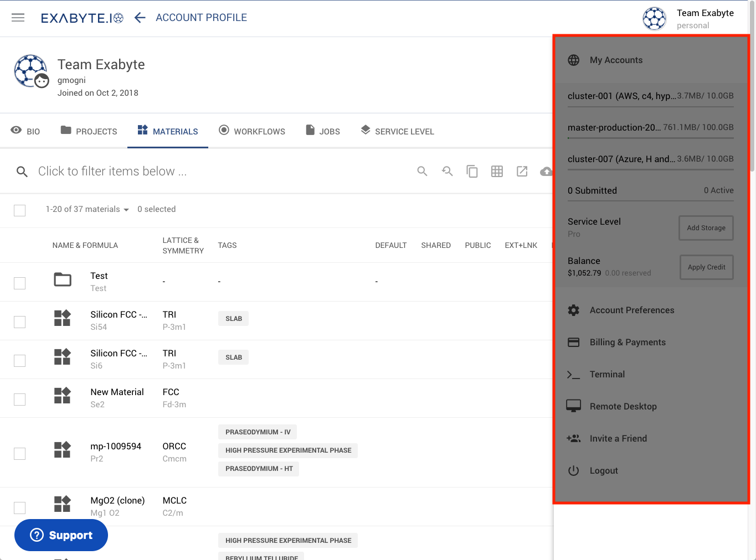Click the advanced search icon in toolbar

pyautogui.click(x=447, y=172)
